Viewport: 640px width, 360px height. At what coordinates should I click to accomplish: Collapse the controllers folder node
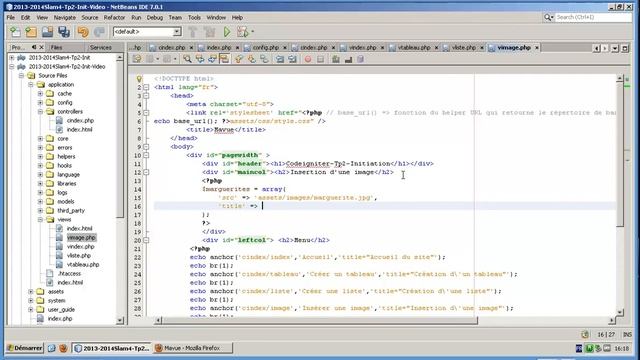[x=40, y=111]
